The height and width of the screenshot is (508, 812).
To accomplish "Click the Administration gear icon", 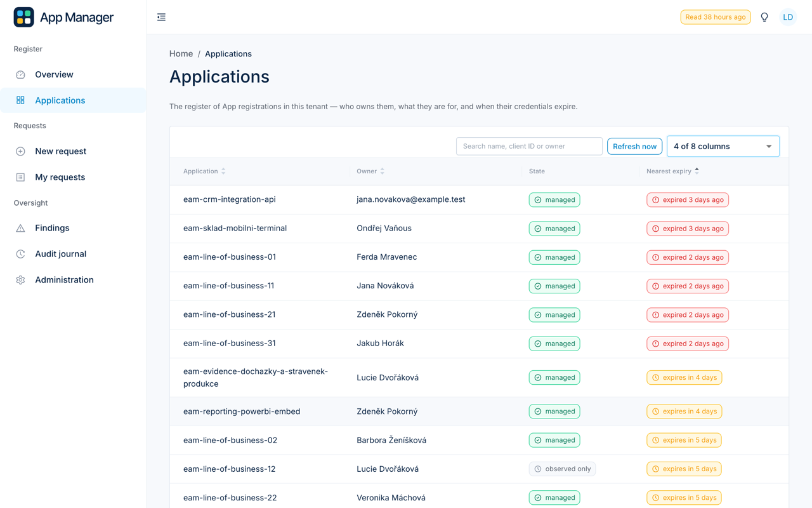I will click(20, 280).
